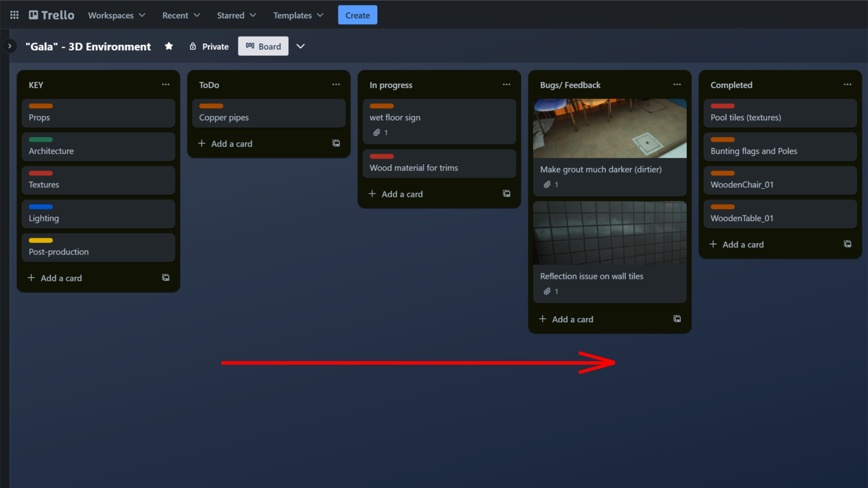Click the Trello home logo

(52, 15)
